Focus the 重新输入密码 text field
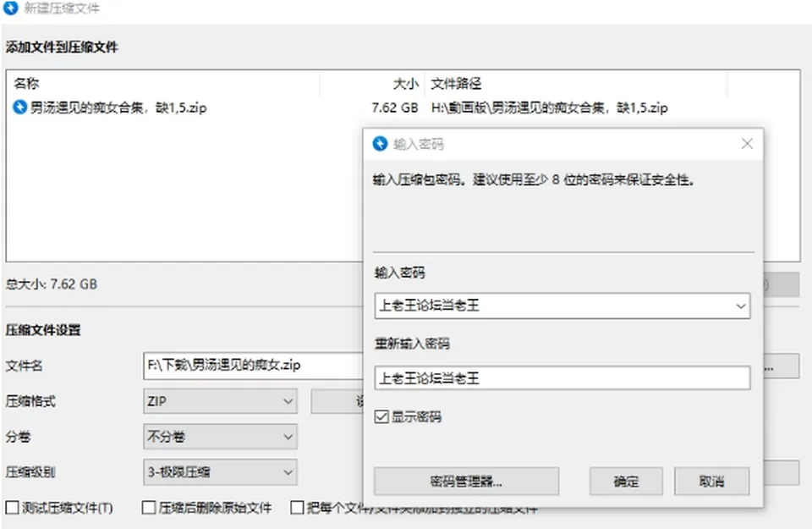This screenshot has height=529, width=812. 562,377
